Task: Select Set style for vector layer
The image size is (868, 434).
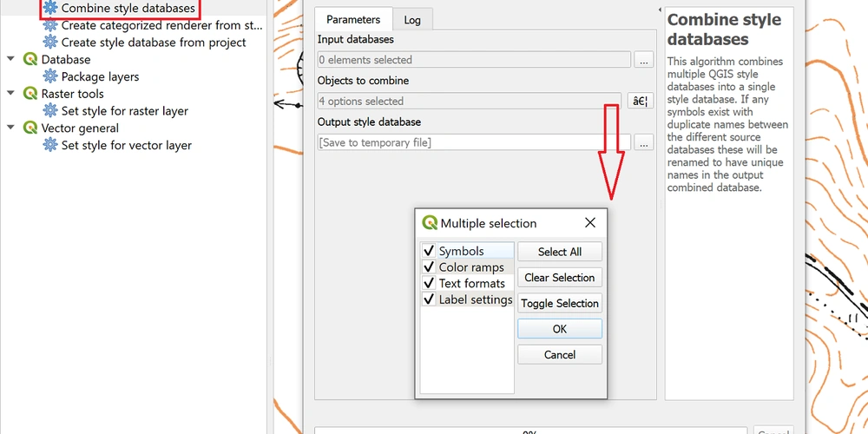Action: coord(127,146)
